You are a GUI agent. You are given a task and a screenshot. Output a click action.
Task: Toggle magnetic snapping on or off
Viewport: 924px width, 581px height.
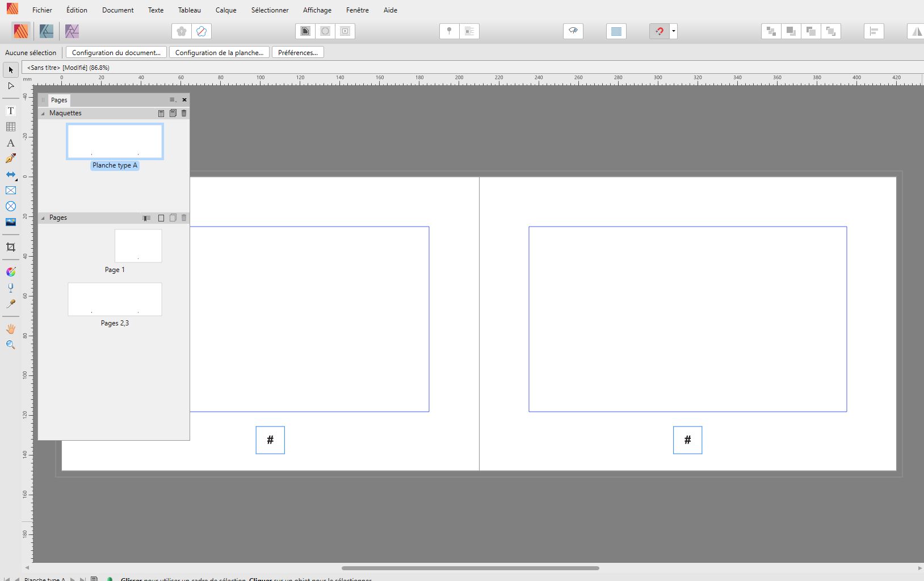(660, 31)
